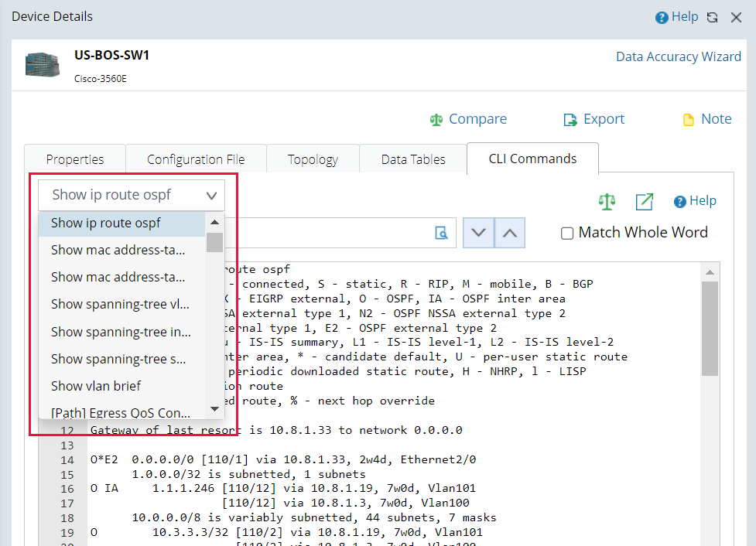Open the Data Tables tab

tap(412, 159)
